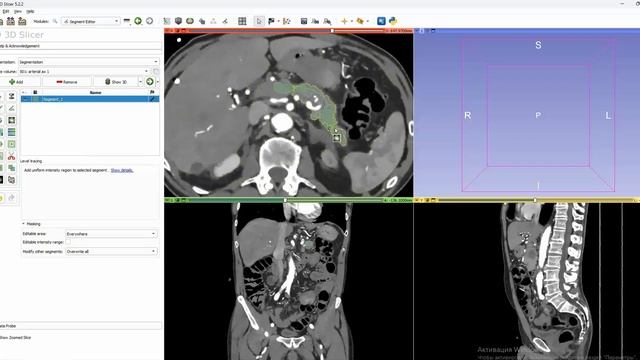Open the Edit menu

tap(5, 11)
